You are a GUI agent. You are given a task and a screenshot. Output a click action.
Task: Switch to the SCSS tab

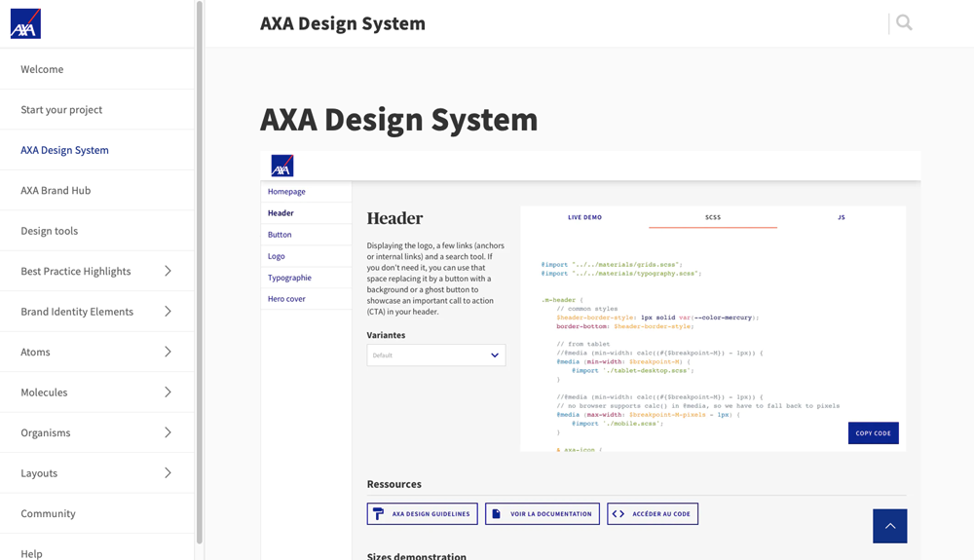(713, 217)
